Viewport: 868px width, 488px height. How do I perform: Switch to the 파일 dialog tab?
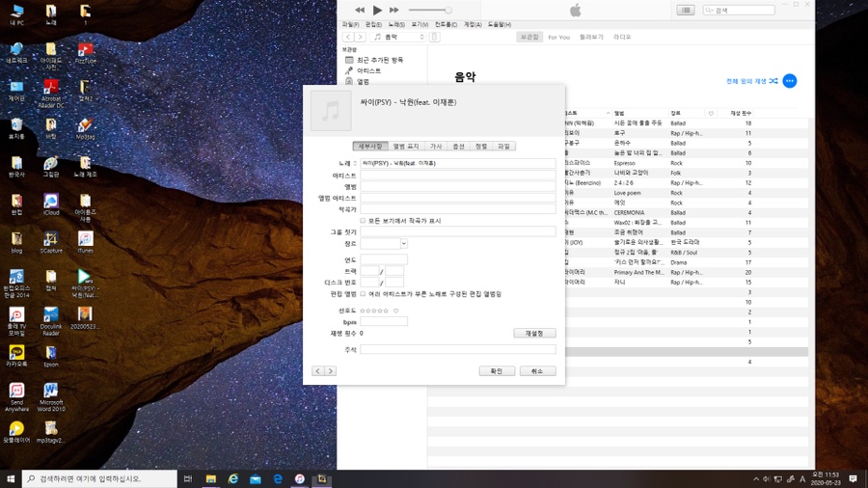503,146
